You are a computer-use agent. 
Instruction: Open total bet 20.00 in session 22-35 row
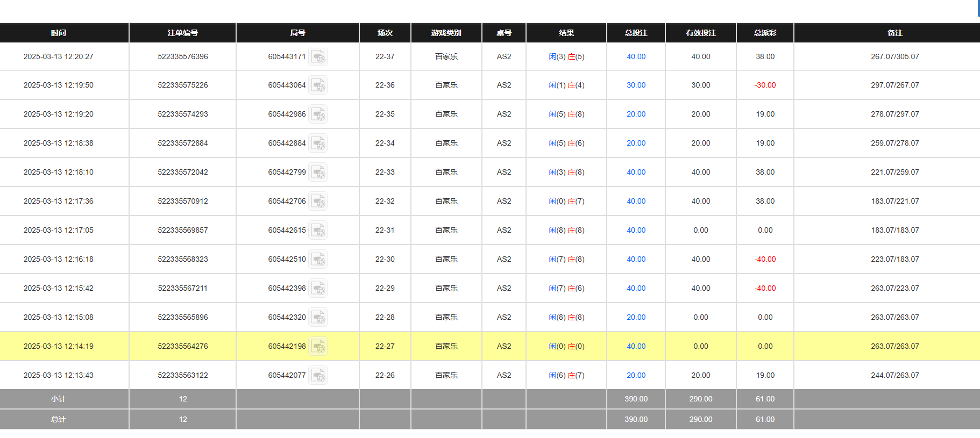coord(636,114)
